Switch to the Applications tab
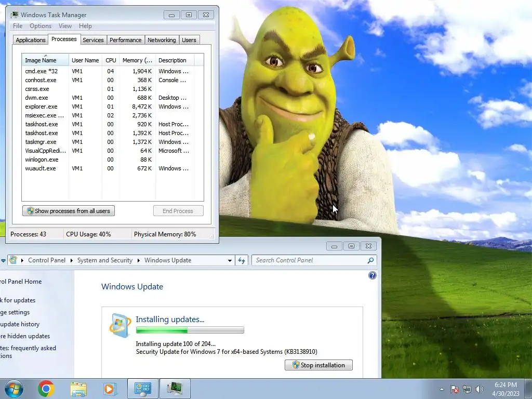 31,40
